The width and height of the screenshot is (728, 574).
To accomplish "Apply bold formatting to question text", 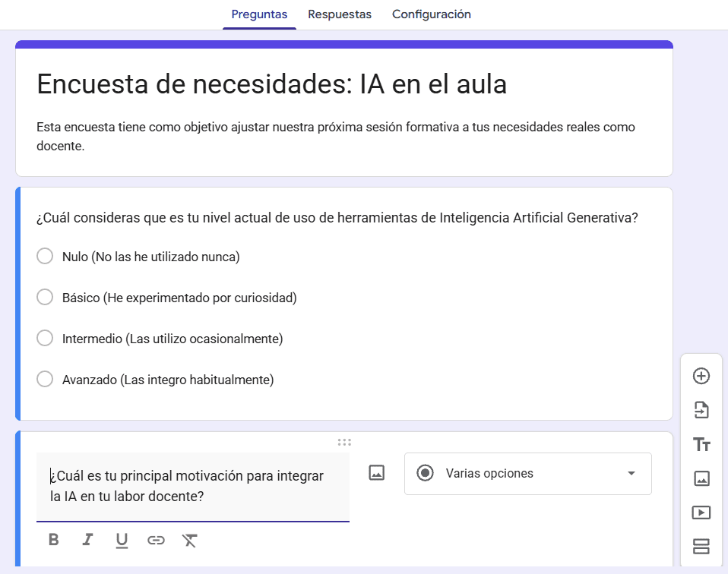I will point(54,540).
